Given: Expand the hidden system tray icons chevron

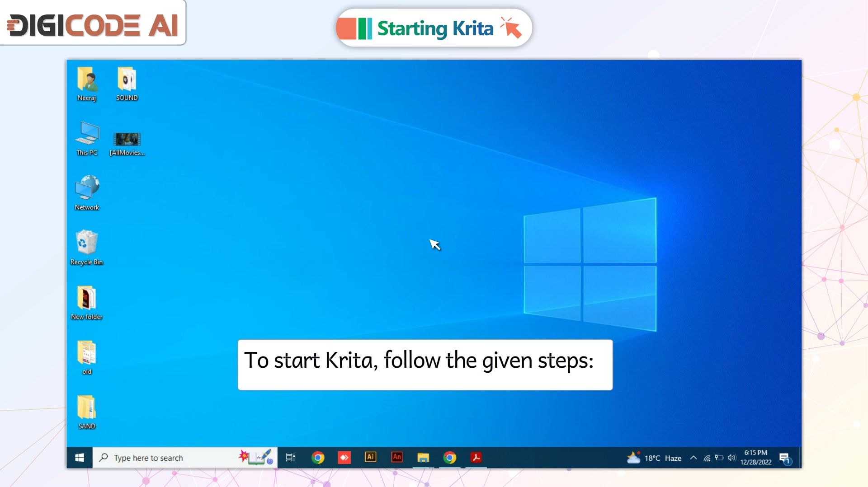Looking at the screenshot, I should (x=693, y=458).
